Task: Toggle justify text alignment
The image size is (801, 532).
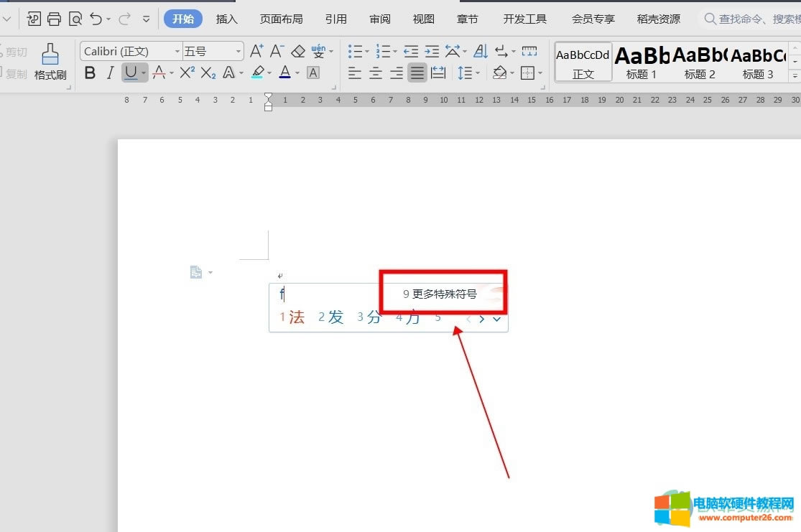Action: tap(417, 73)
